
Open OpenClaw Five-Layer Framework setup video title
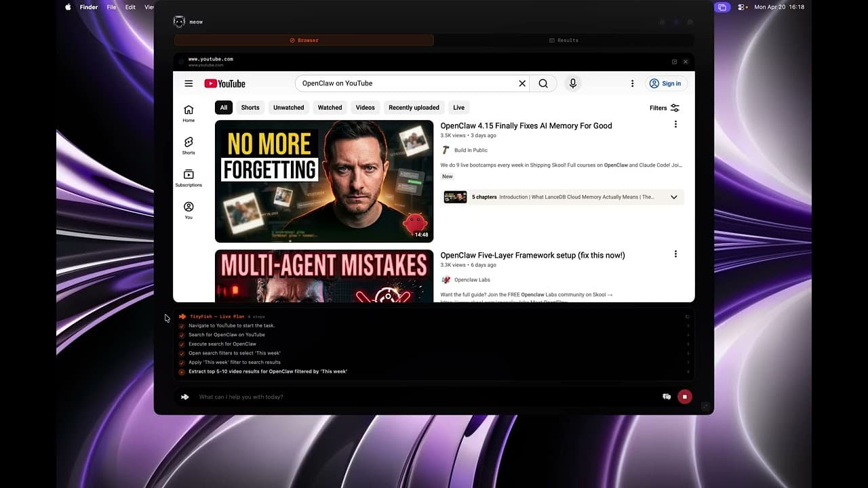point(533,255)
